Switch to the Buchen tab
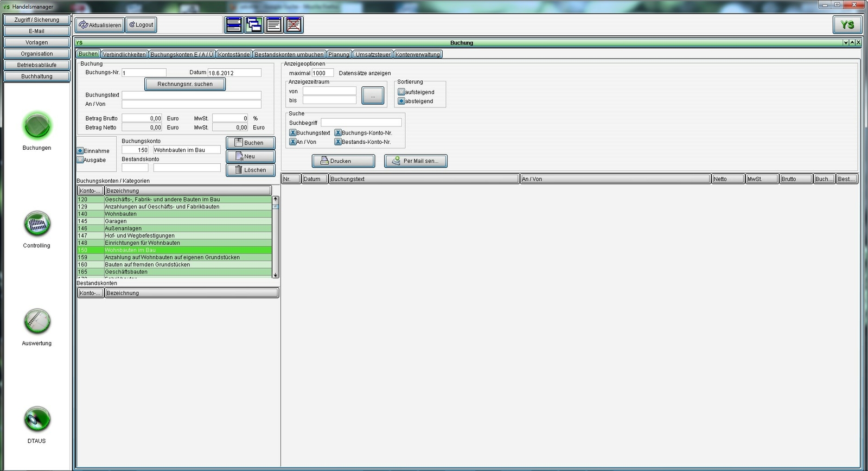 [88, 54]
